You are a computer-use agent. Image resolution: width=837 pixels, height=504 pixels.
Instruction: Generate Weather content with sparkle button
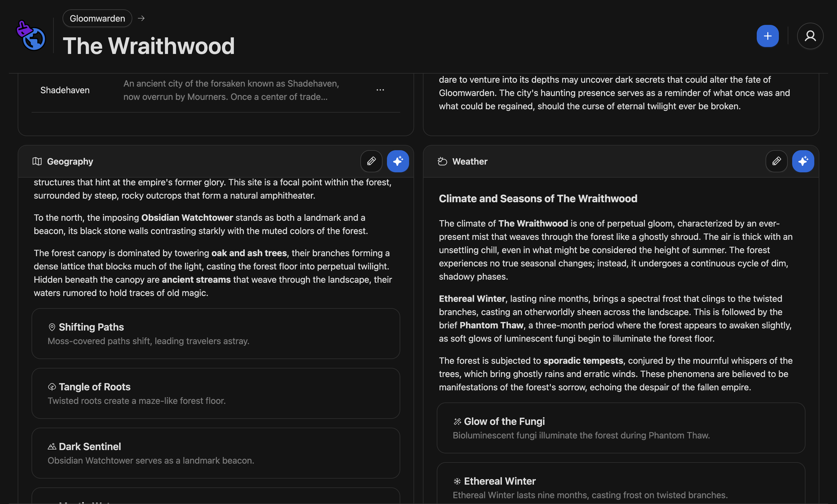coord(803,161)
